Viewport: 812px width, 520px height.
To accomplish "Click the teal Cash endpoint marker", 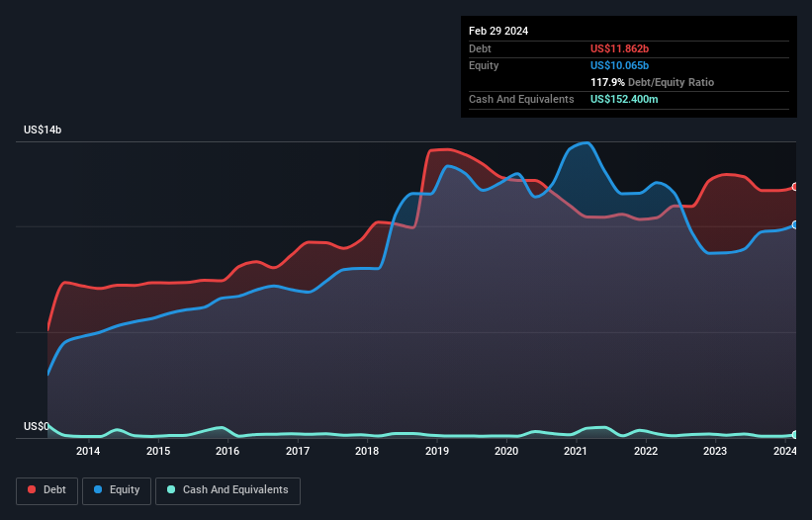I will point(795,435).
